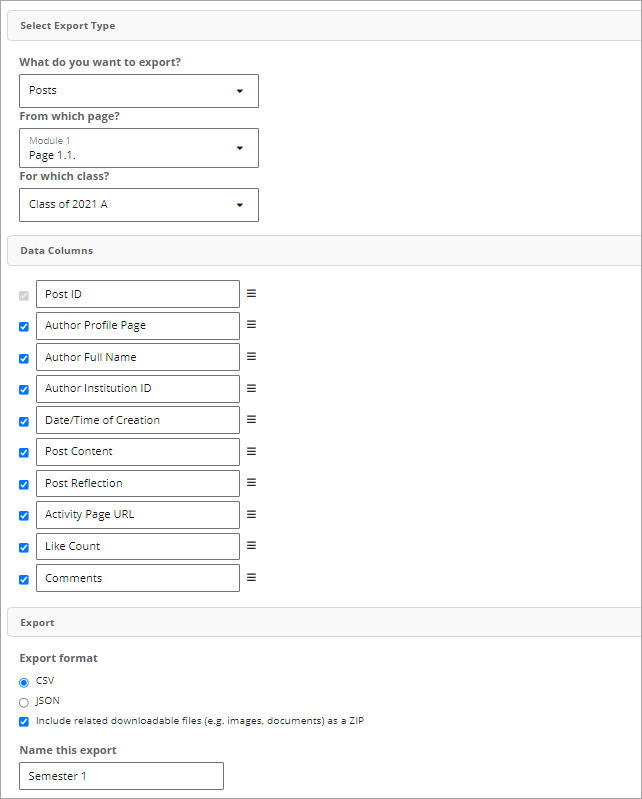Expand the Class of 2021 A dropdown
Viewport: 642px width, 799px height.
(x=139, y=205)
